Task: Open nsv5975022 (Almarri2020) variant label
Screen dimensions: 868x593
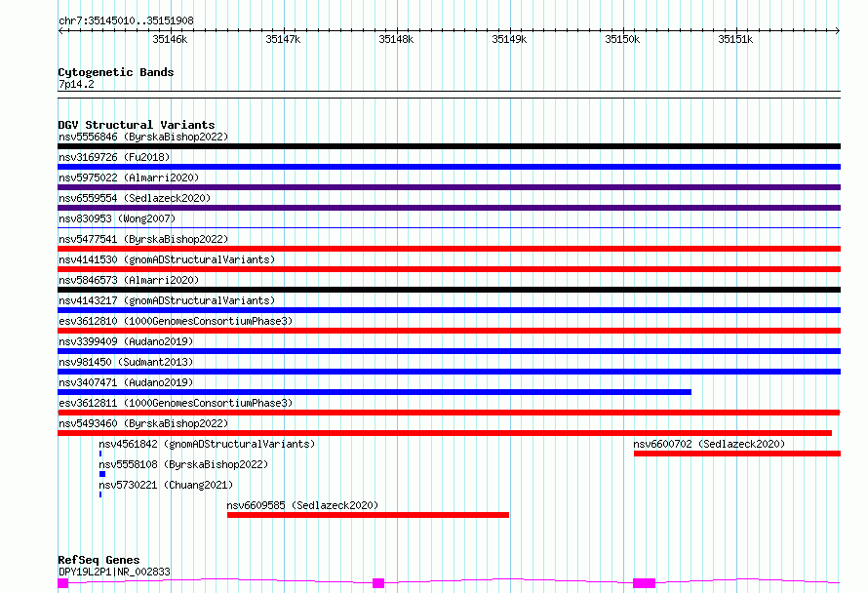Action: tap(129, 178)
